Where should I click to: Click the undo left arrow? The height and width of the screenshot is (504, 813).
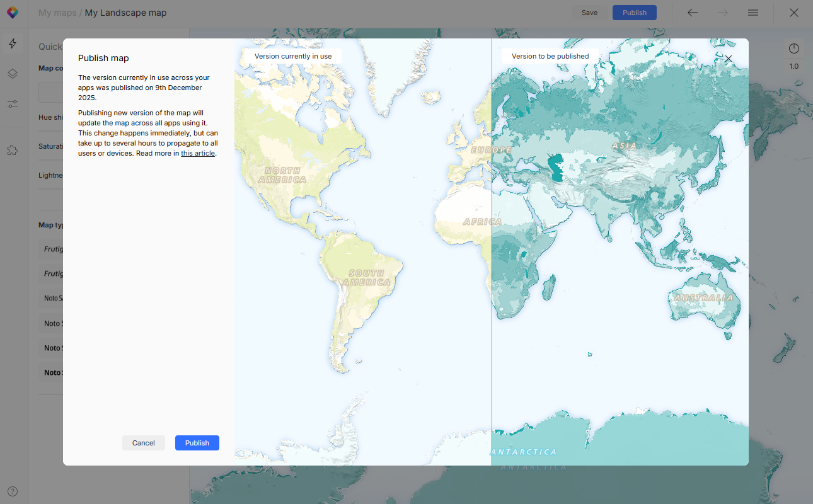coord(693,13)
